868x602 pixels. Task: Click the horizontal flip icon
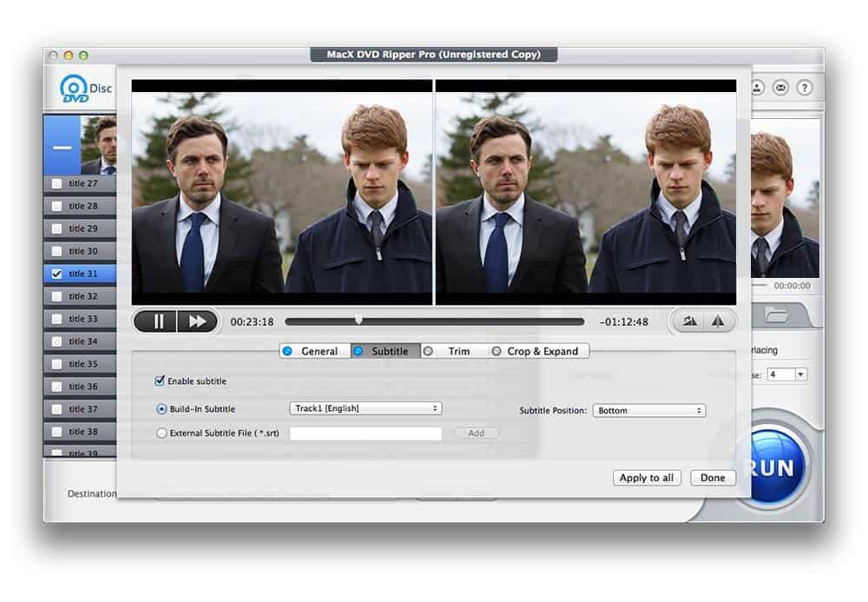[x=690, y=321]
